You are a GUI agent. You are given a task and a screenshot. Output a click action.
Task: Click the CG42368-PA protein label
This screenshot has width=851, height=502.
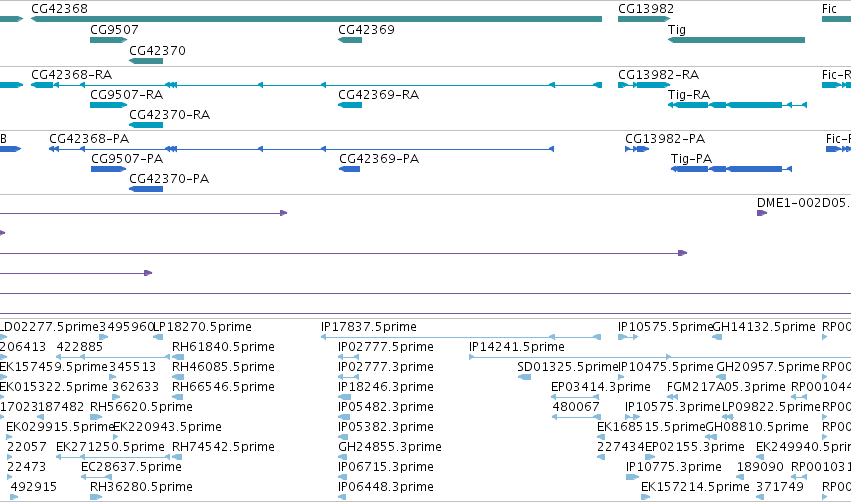(89, 138)
